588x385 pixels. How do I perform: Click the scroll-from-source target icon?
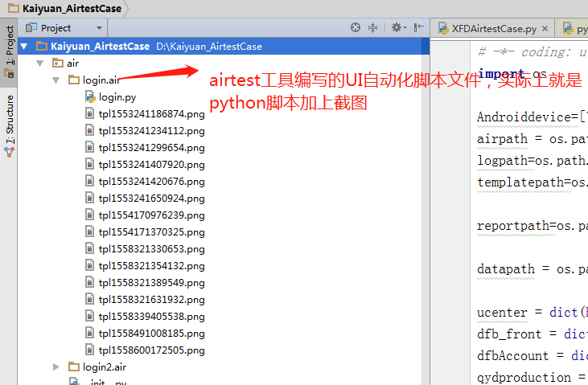click(x=355, y=28)
